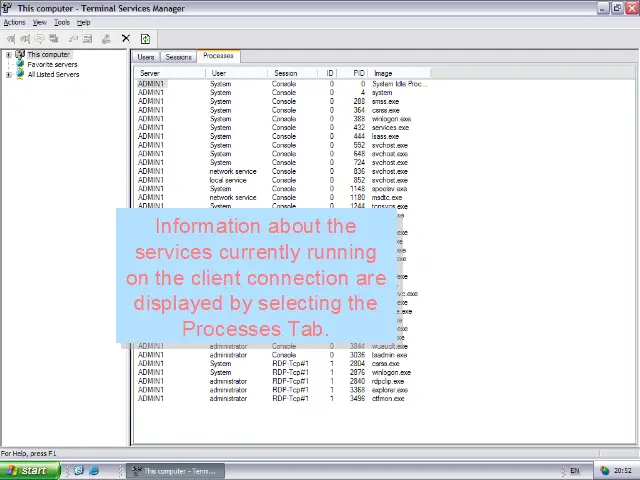Select All Listed Servers in the tree
Viewport: 640px width, 480px height.
(53, 74)
